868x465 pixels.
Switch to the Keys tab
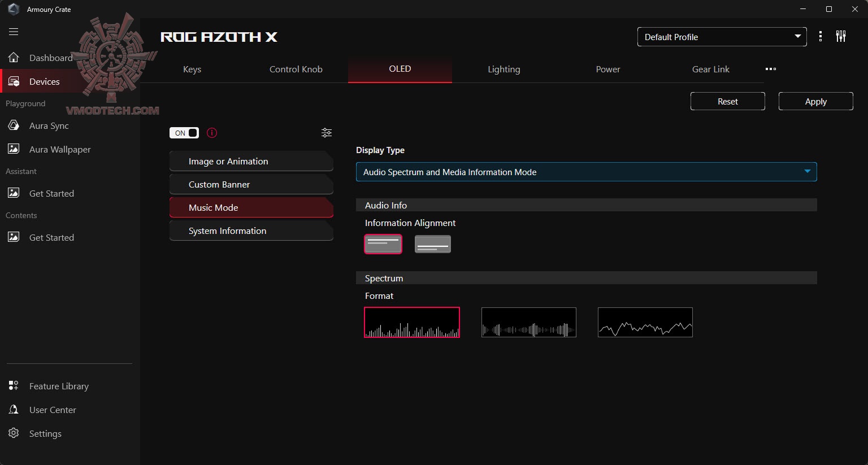coord(192,69)
